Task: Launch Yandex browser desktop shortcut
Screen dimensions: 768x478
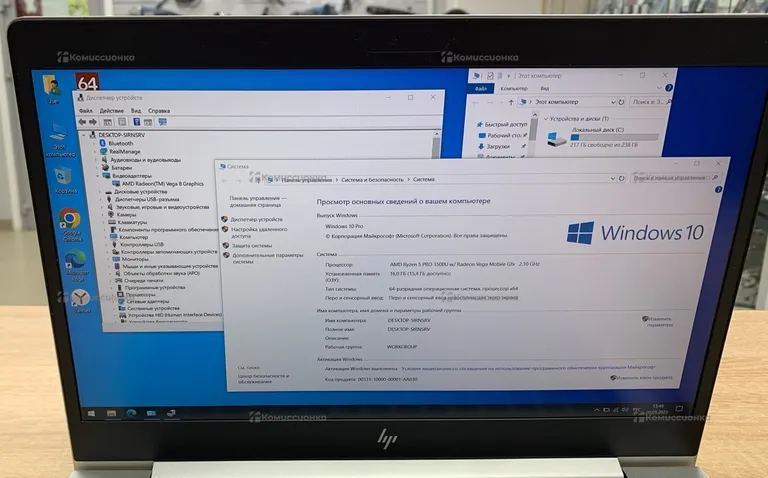Action: (x=81, y=300)
